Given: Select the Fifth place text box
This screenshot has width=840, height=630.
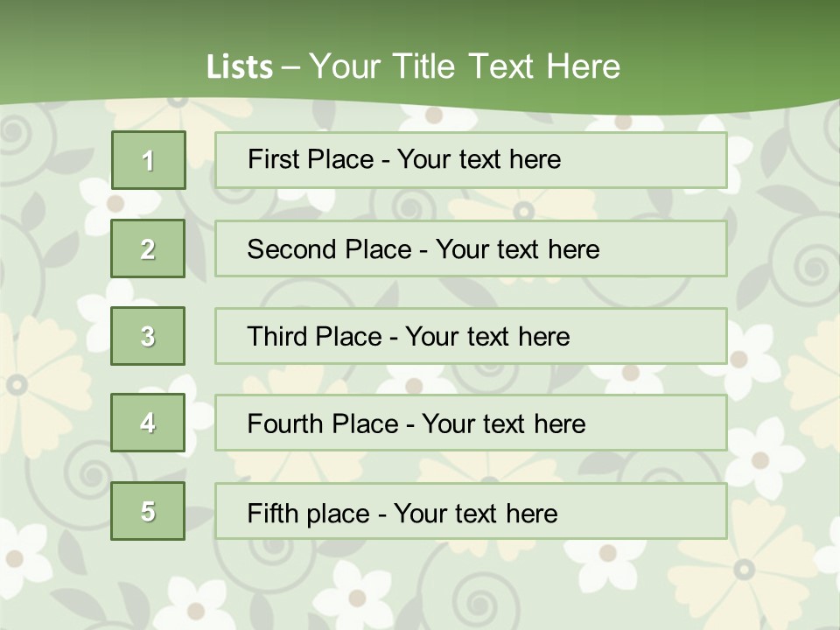Looking at the screenshot, I should pos(471,511).
